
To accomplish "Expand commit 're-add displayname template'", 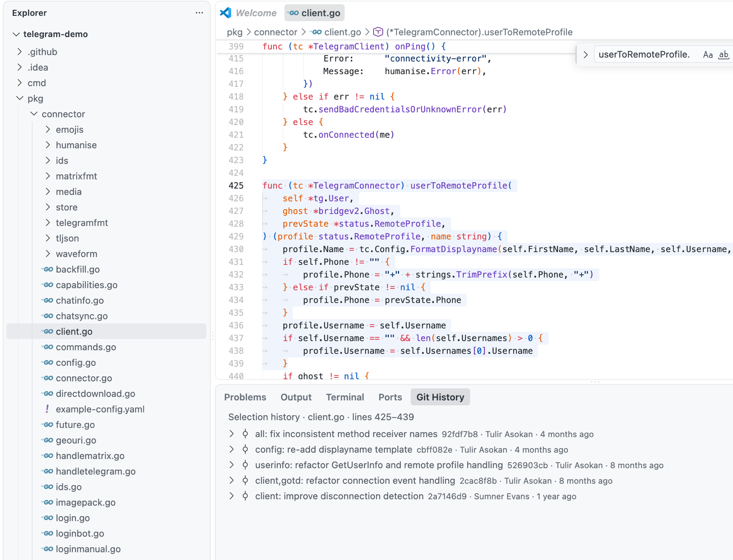I will 232,449.
